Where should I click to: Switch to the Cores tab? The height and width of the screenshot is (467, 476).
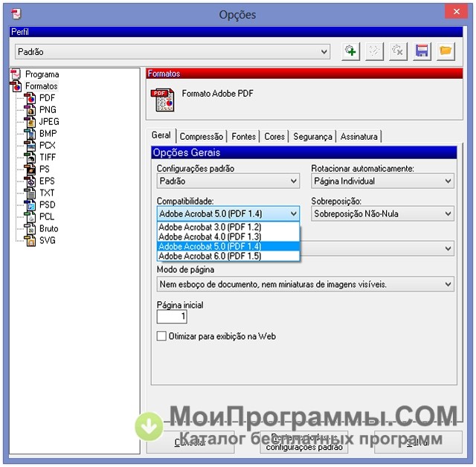(274, 137)
